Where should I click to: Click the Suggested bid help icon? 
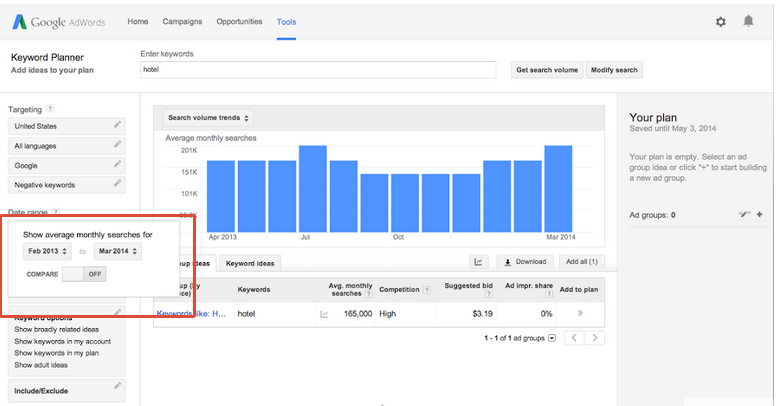pos(489,294)
